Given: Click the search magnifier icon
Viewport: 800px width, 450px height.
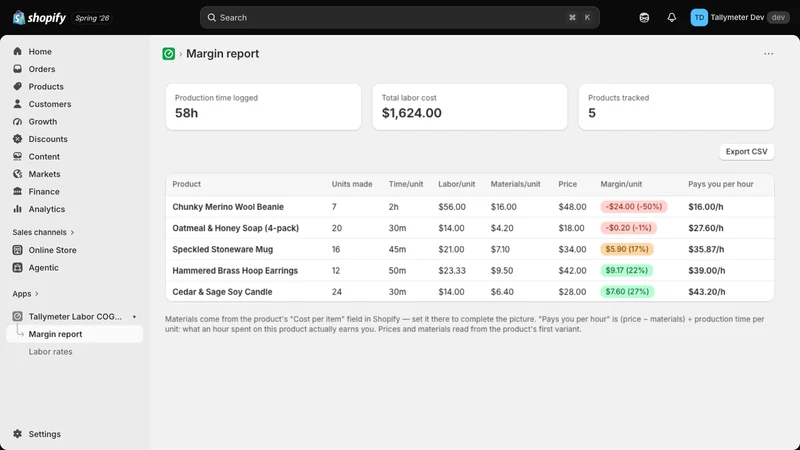Looking at the screenshot, I should [212, 17].
